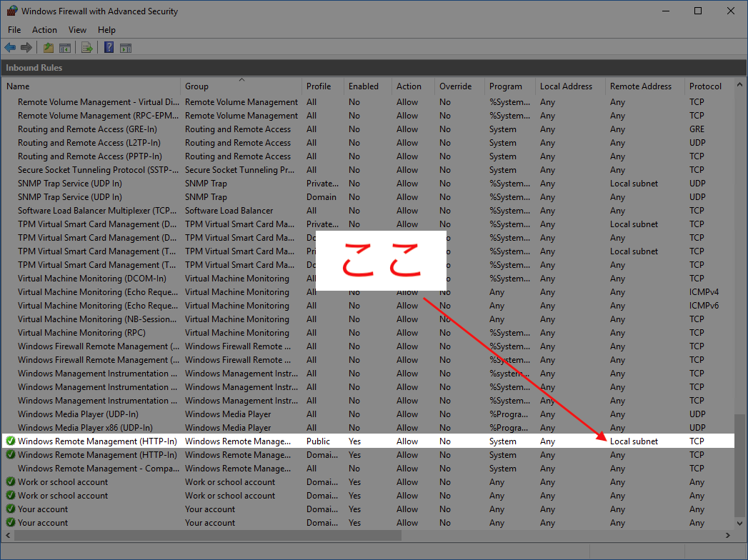Click the Secure Socket Tunneling Pr... group cell
Screen dimensions: 748x560
239,170
